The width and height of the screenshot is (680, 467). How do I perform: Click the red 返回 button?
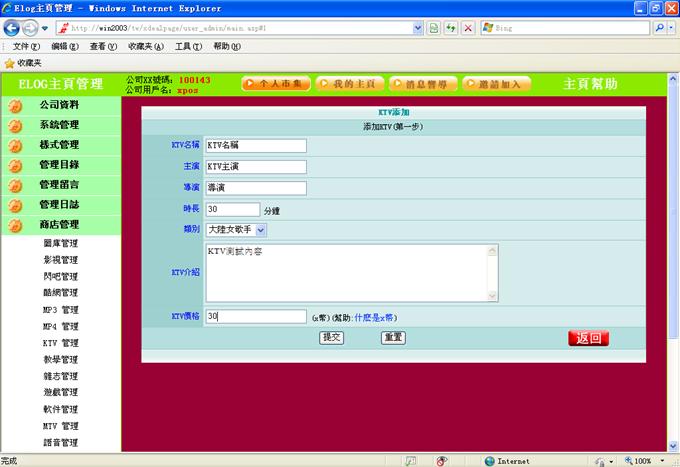[588, 338]
